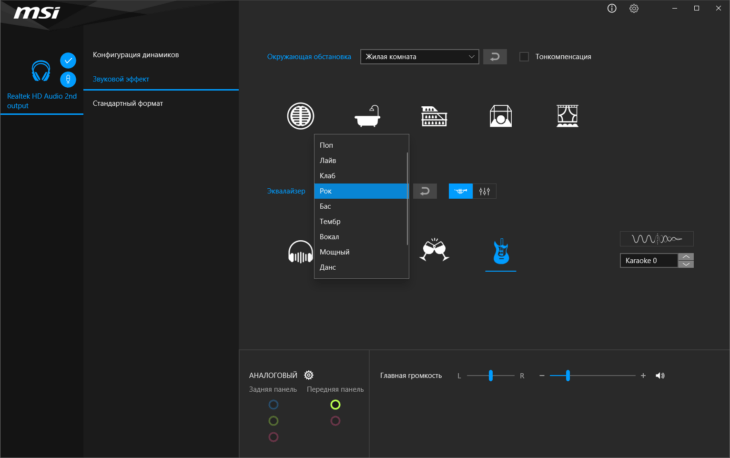
Task: Click the active green front panel jack
Action: pyautogui.click(x=335, y=405)
